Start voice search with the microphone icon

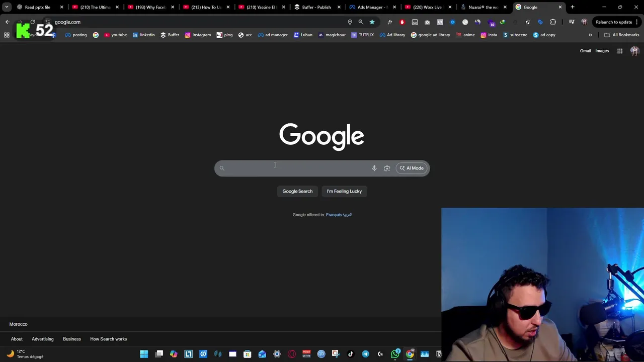[374, 168]
